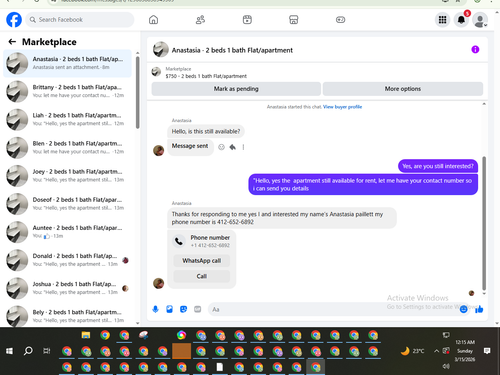
Task: Click the More options button
Action: click(403, 89)
